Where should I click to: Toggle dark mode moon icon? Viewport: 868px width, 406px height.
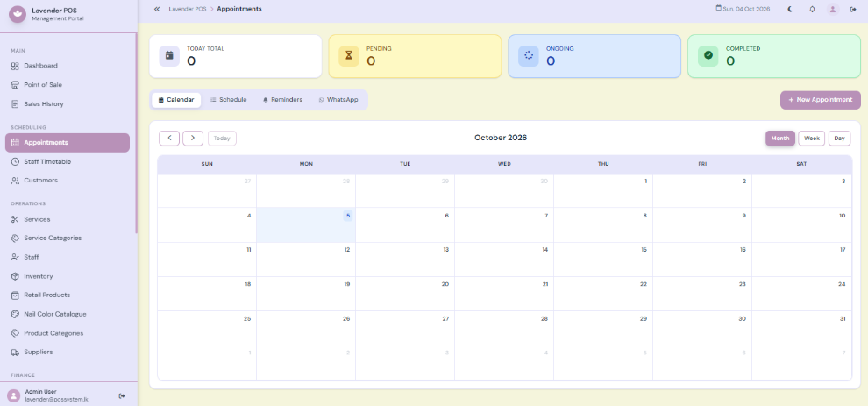pyautogui.click(x=791, y=9)
